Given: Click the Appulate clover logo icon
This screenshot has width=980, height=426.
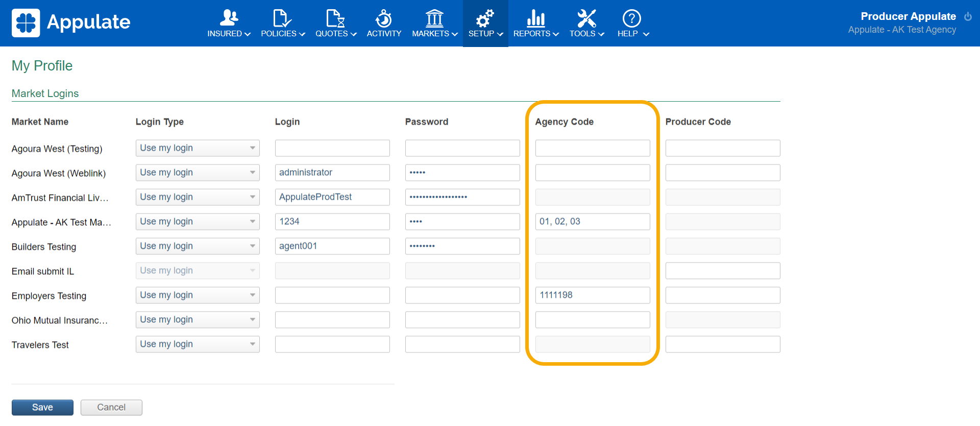Looking at the screenshot, I should (26, 23).
